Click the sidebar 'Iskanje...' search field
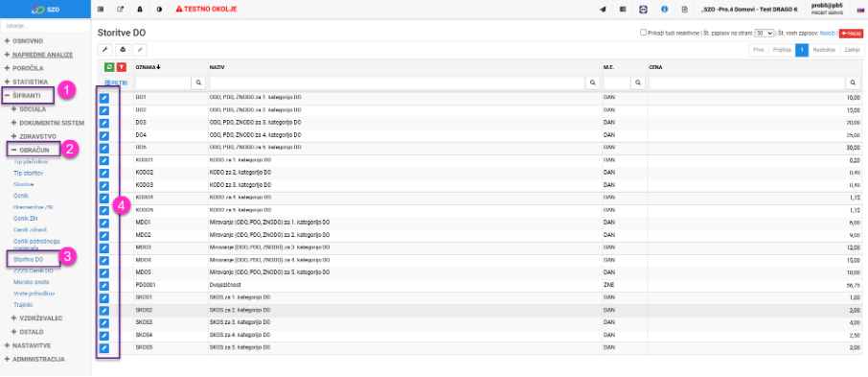This screenshot has width=868, height=377. (x=45, y=26)
